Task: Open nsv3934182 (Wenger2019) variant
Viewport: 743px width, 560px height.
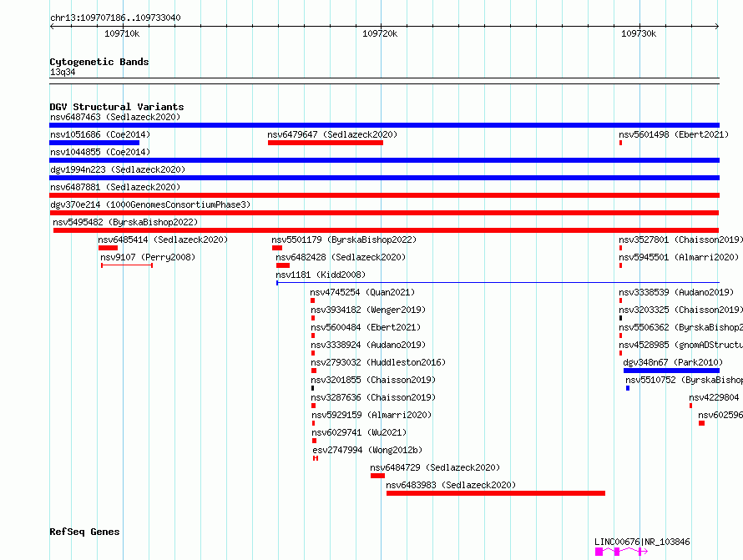Action: click(x=368, y=310)
